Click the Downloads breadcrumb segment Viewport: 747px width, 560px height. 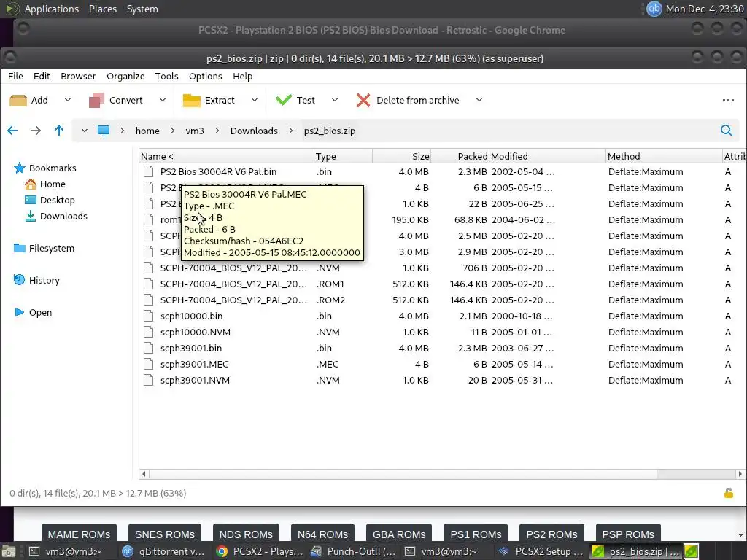click(254, 131)
